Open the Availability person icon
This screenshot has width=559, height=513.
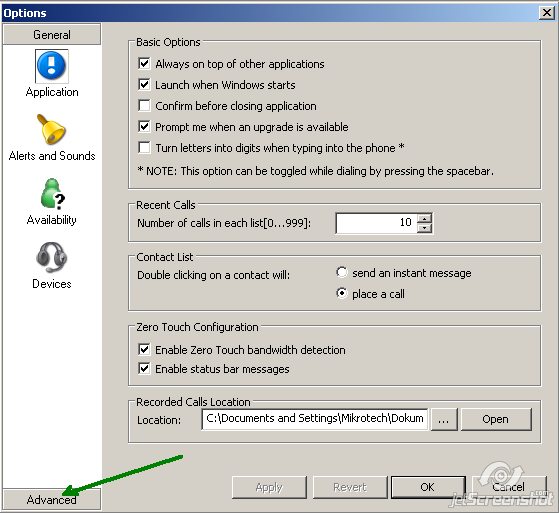[52, 194]
